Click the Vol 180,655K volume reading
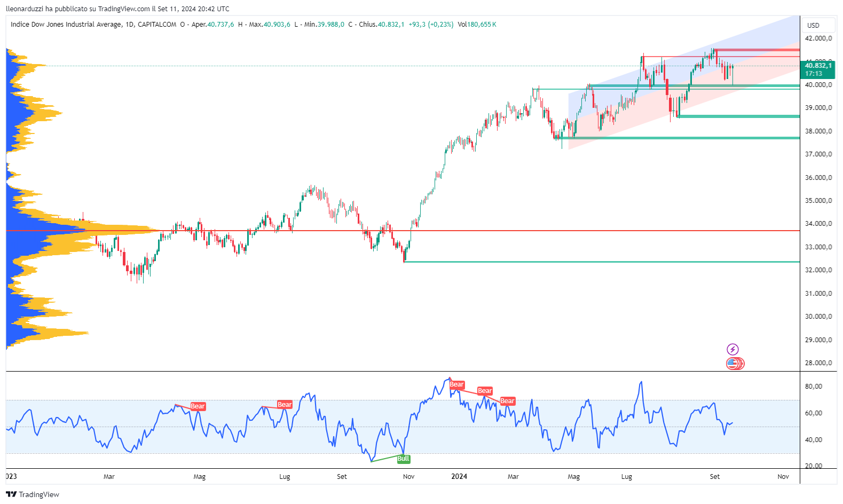843x504 pixels. click(x=477, y=25)
